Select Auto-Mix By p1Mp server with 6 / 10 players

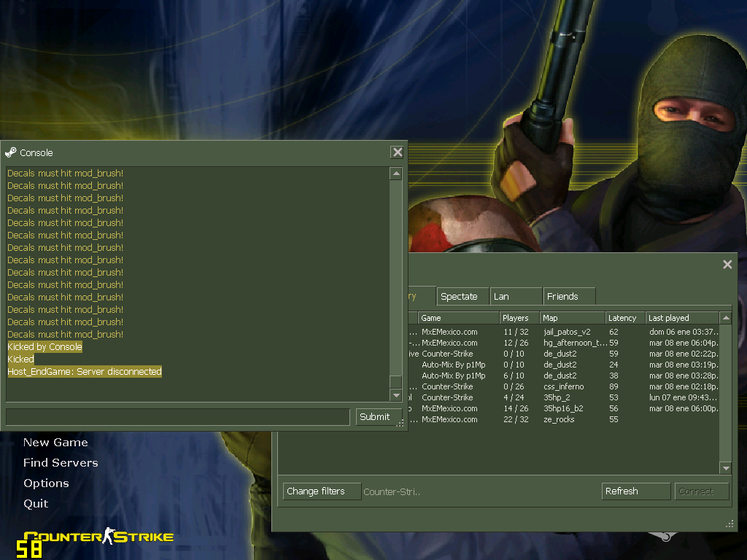[564, 376]
